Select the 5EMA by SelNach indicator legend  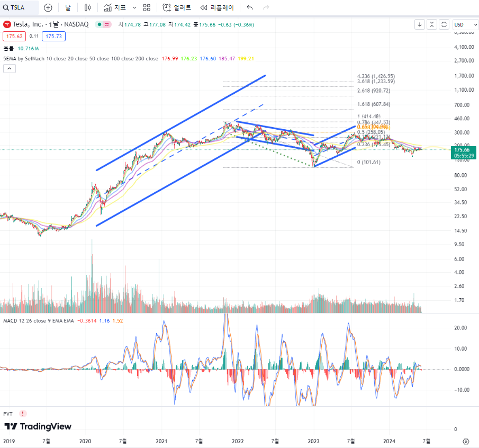click(80, 59)
